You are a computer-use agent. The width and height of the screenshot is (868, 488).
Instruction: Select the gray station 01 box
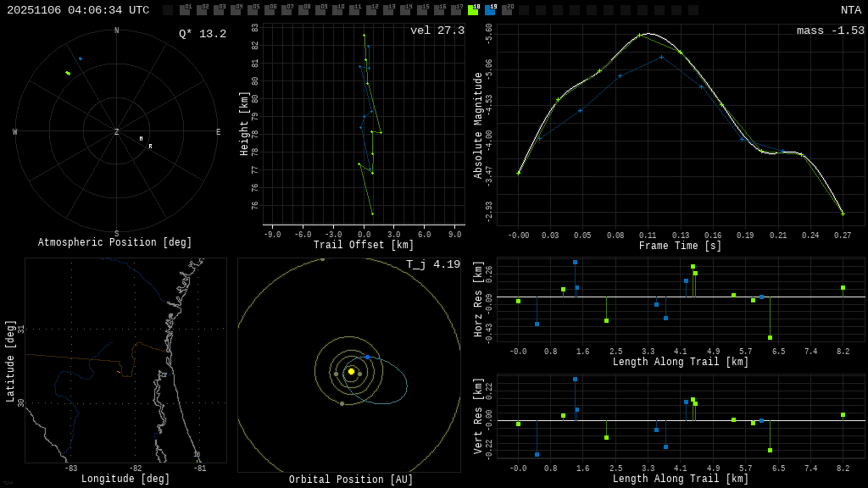point(185,10)
